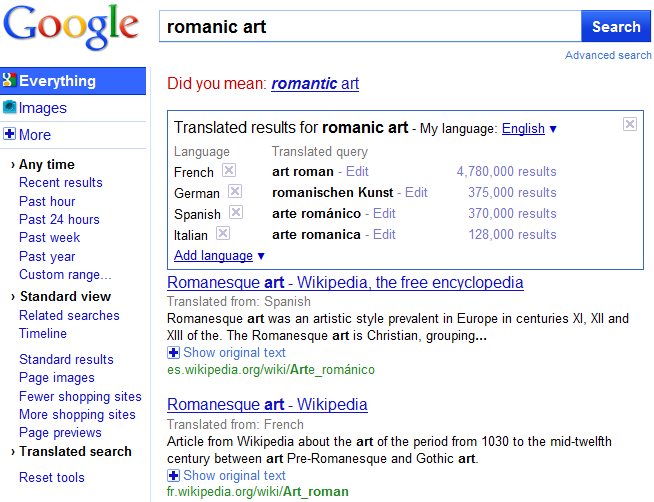Switch to Images search
Viewport: 654px width, 502px height.
click(x=43, y=108)
